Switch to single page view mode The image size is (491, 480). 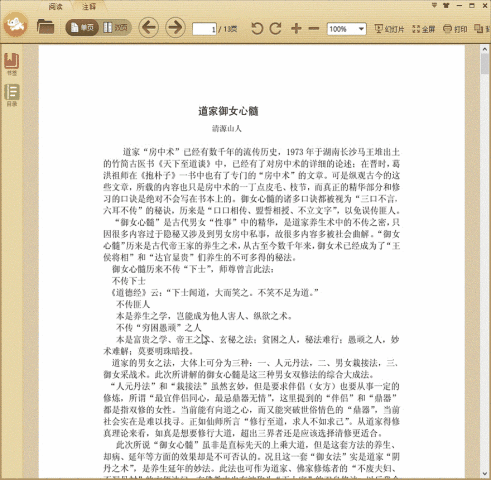click(x=82, y=27)
